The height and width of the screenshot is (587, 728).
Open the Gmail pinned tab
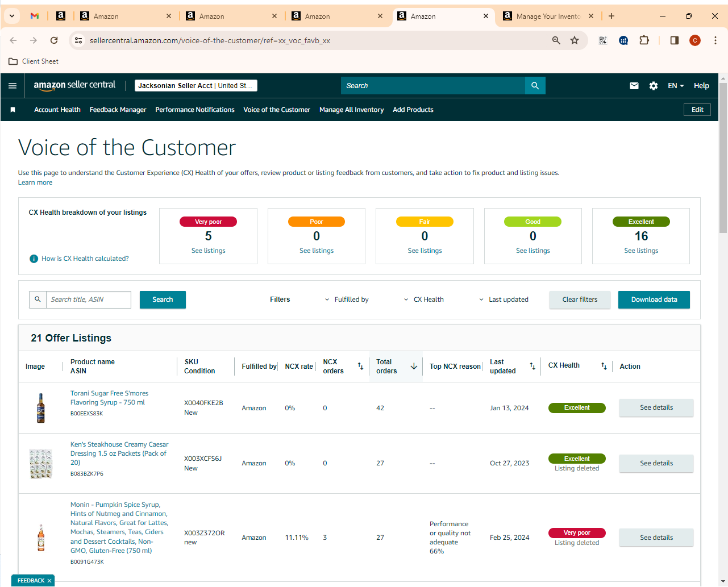[x=35, y=16]
